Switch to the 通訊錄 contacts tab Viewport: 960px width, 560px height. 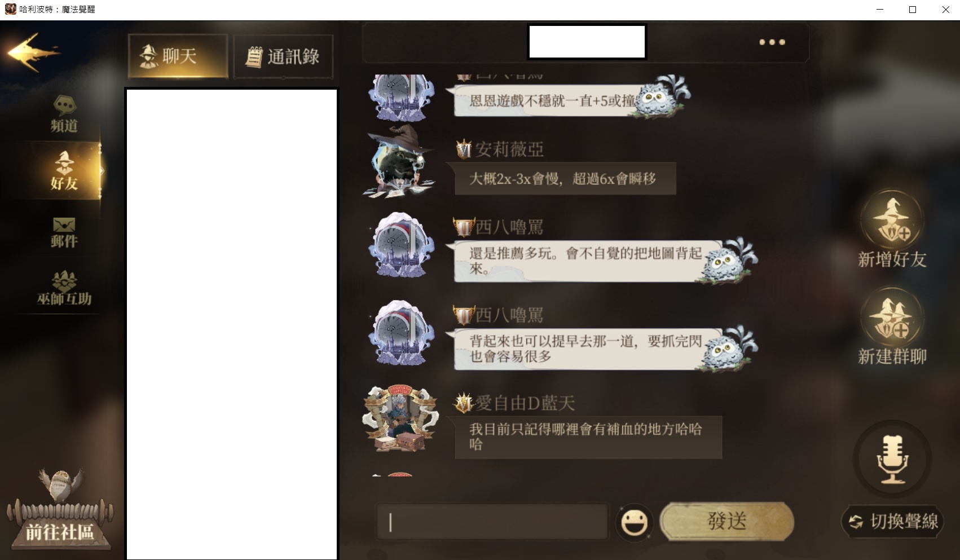click(x=283, y=56)
